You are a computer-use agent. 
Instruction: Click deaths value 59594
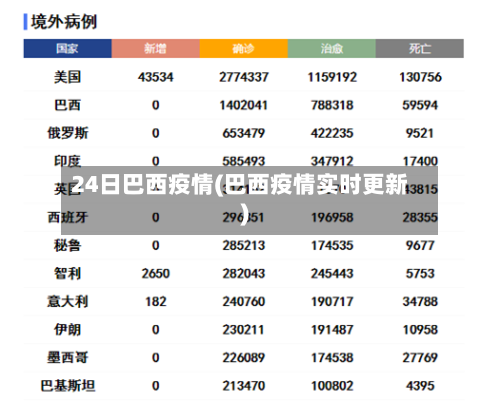click(420, 105)
